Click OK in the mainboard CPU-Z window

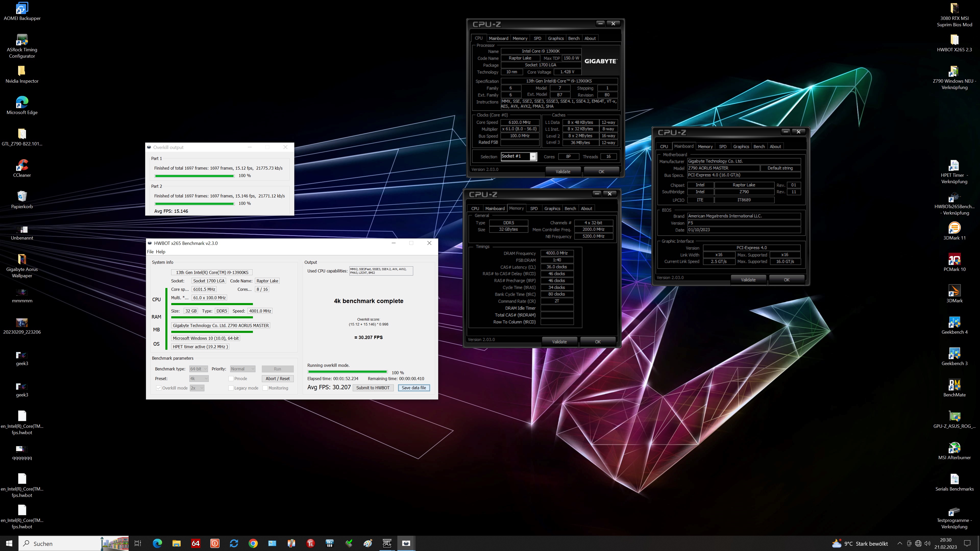click(x=787, y=280)
